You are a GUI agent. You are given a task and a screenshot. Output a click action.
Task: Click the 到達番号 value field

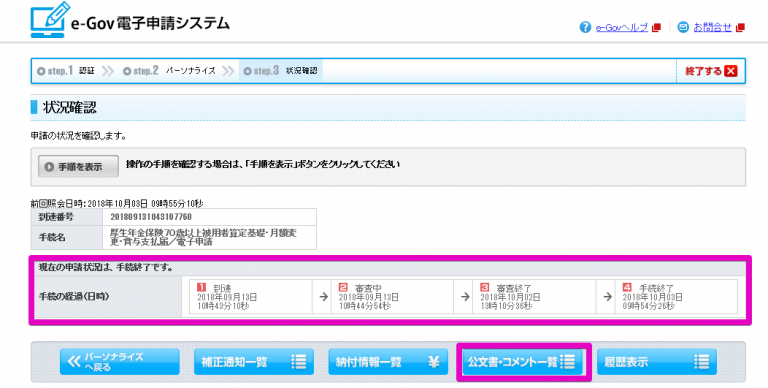(x=210, y=217)
